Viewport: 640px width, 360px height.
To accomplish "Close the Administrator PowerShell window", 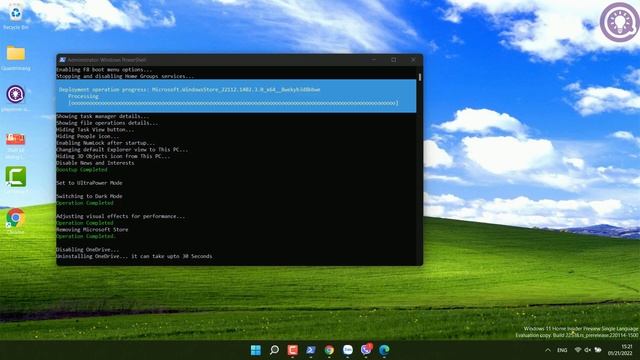I will [413, 60].
